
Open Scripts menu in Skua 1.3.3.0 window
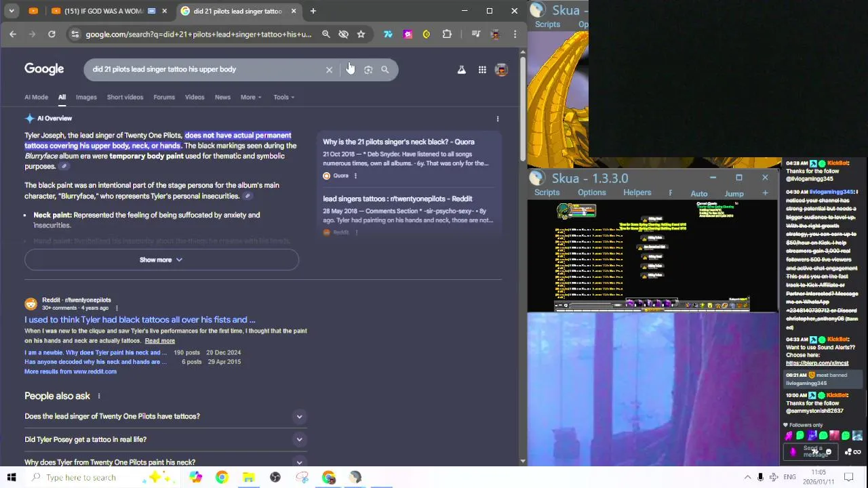point(547,192)
